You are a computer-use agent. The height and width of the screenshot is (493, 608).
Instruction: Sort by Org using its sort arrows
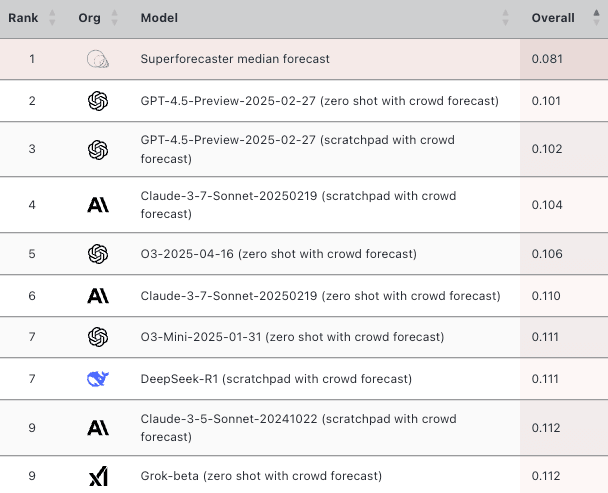click(114, 18)
